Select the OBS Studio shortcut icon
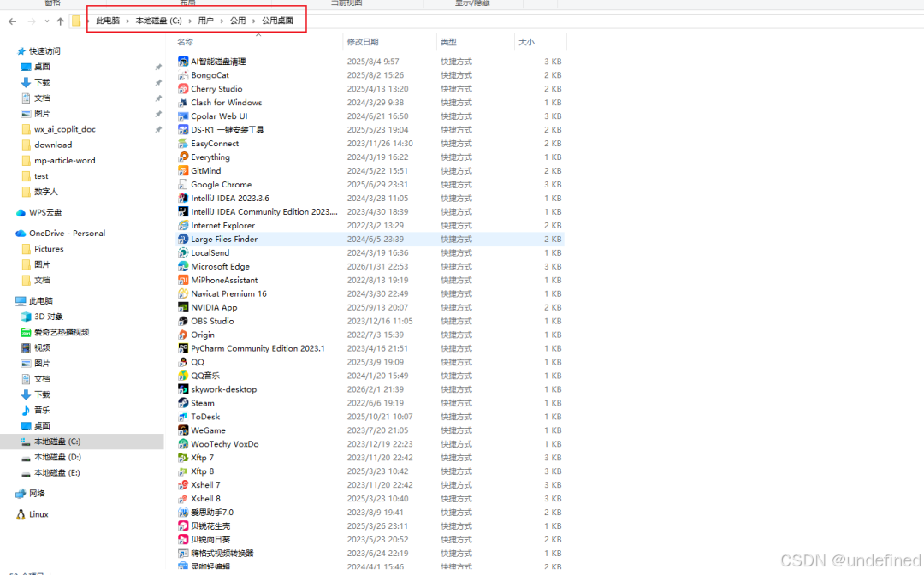The image size is (924, 575). click(x=183, y=321)
